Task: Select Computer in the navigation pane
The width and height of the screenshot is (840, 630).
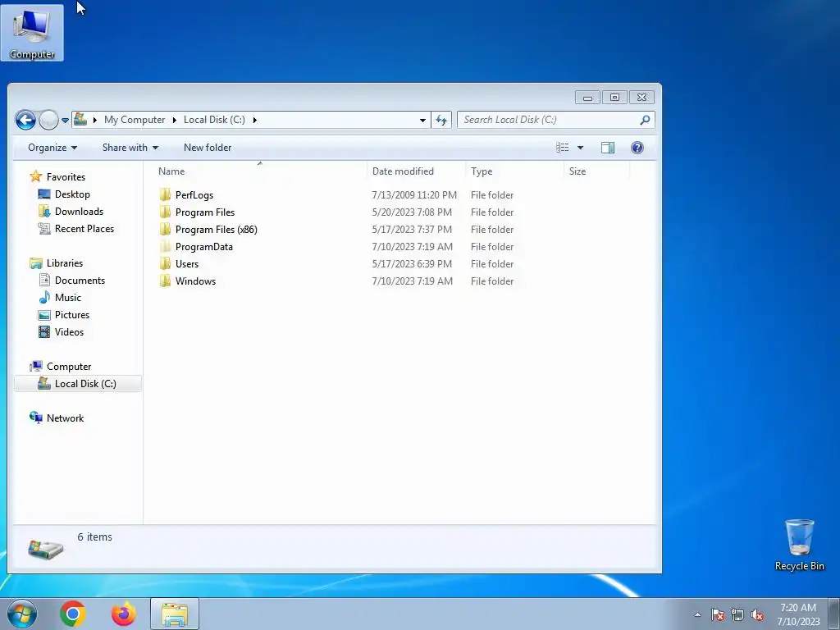Action: tap(69, 367)
